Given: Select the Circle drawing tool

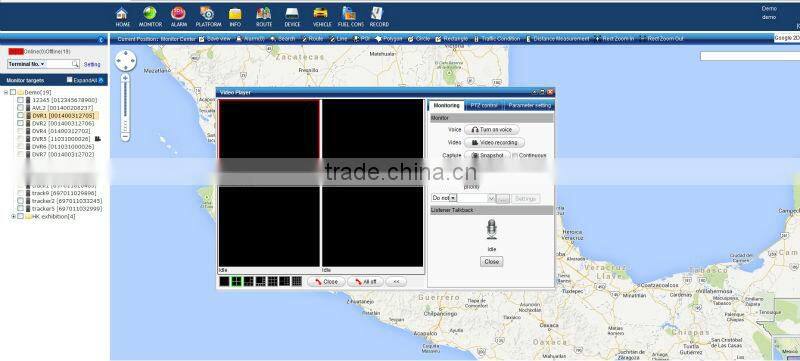Looking at the screenshot, I should [x=419, y=39].
